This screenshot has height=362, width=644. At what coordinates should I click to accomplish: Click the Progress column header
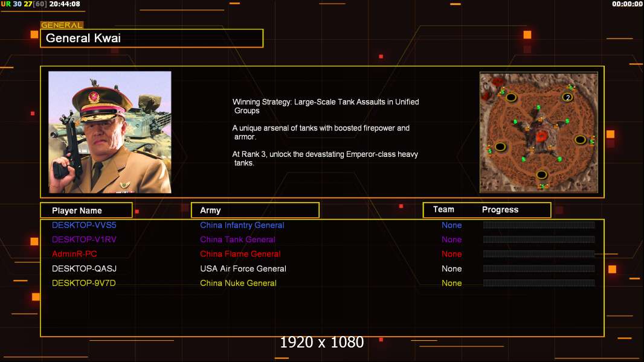point(500,209)
